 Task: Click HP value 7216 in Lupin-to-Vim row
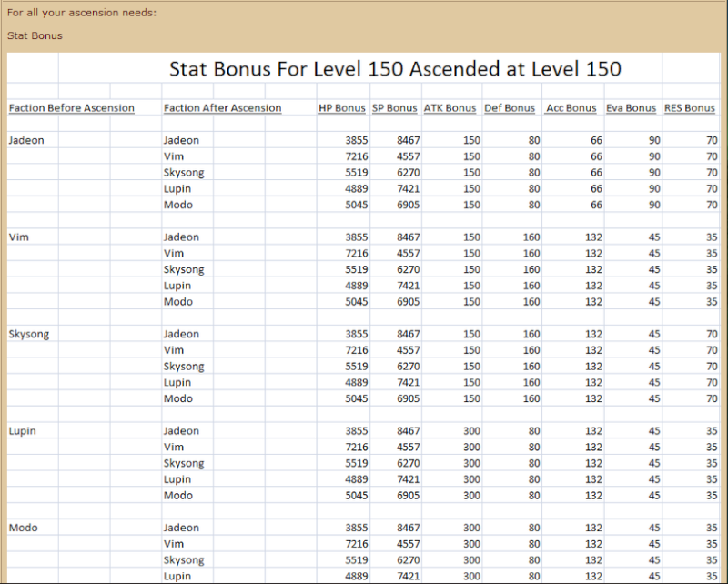(x=357, y=447)
